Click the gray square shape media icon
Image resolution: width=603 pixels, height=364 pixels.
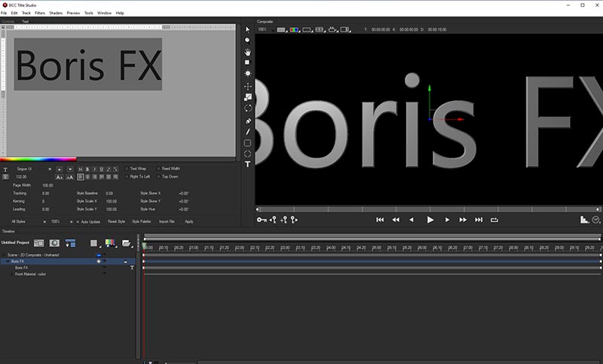pyautogui.click(x=93, y=243)
